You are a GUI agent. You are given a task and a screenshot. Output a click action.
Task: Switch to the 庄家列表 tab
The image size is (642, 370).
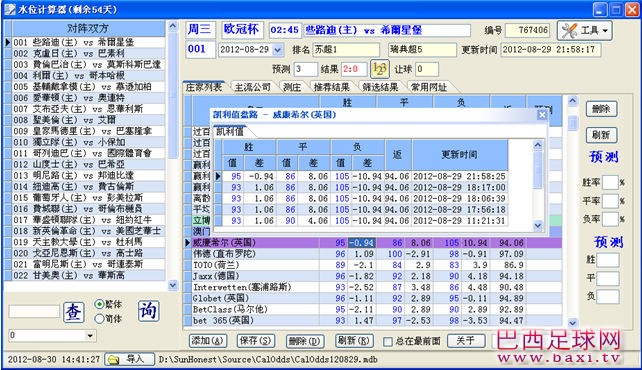(x=203, y=87)
